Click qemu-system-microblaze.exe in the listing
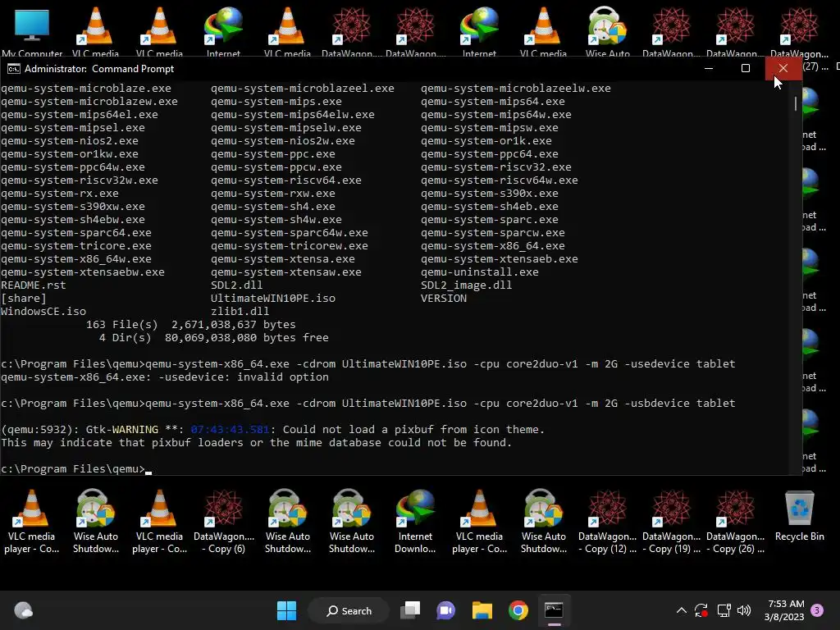840x630 pixels. (x=85, y=89)
